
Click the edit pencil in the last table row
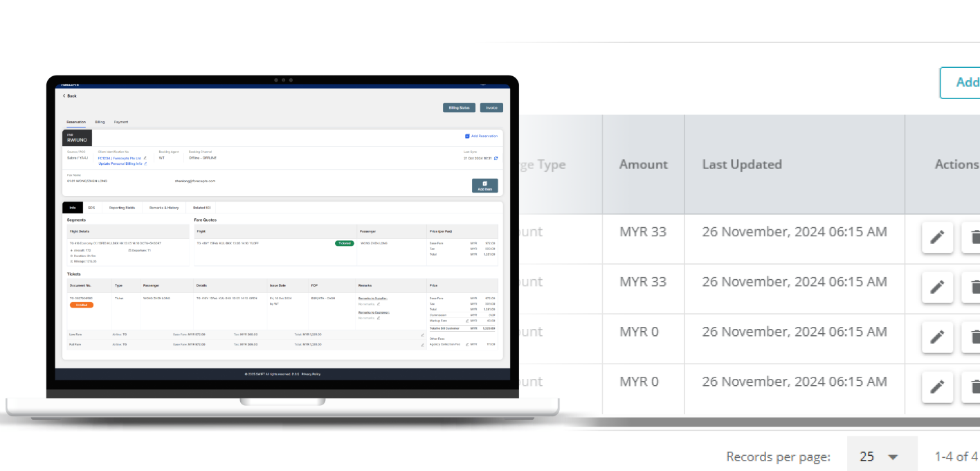pos(937,386)
